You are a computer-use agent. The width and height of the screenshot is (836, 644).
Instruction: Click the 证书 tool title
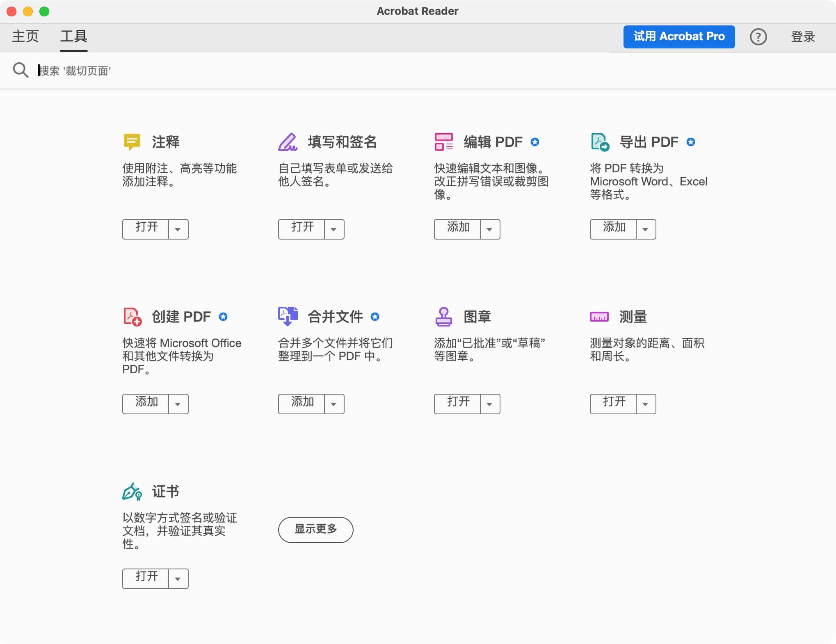click(x=166, y=491)
